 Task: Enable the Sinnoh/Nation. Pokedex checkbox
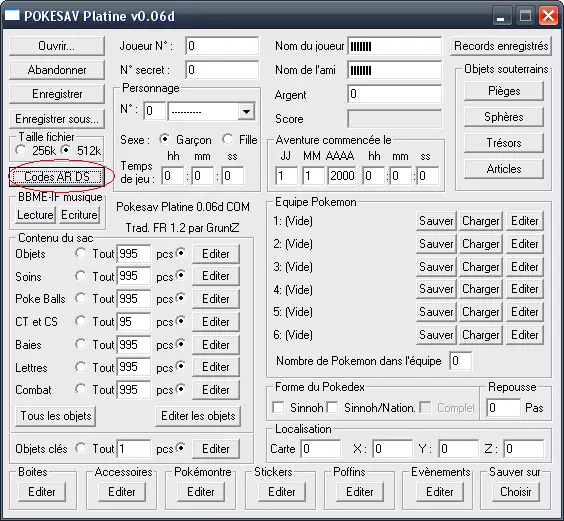pos(332,408)
